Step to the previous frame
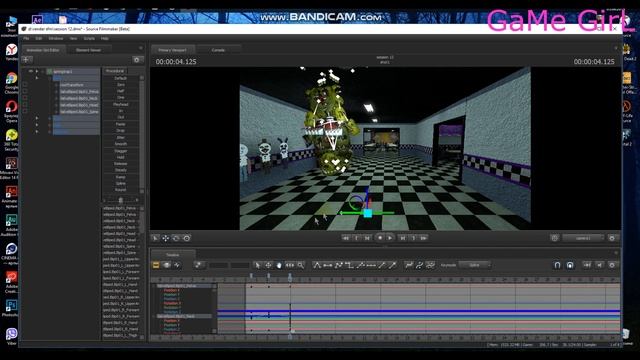 click(x=367, y=238)
